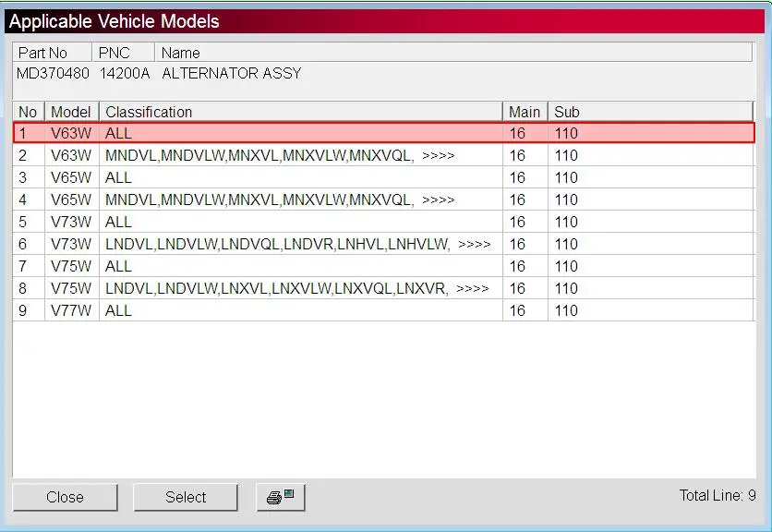Image resolution: width=772 pixels, height=532 pixels.
Task: Expand the >>>> in row 8
Action: coord(473,289)
